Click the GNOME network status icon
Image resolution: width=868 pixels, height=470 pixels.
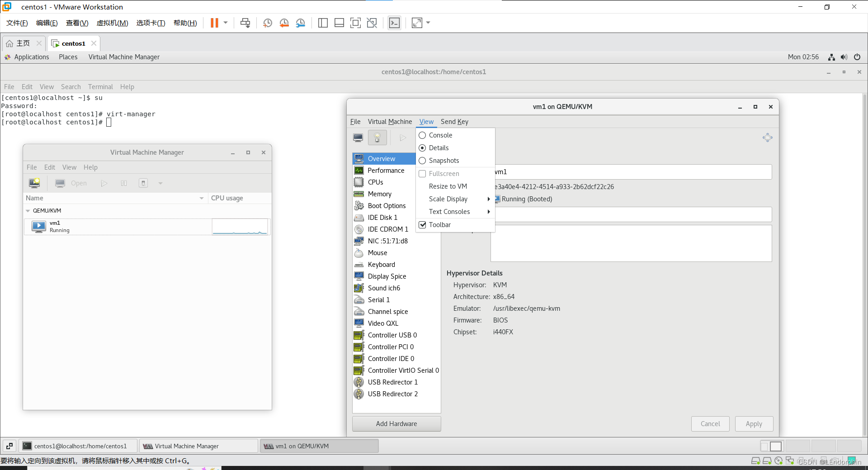click(831, 57)
